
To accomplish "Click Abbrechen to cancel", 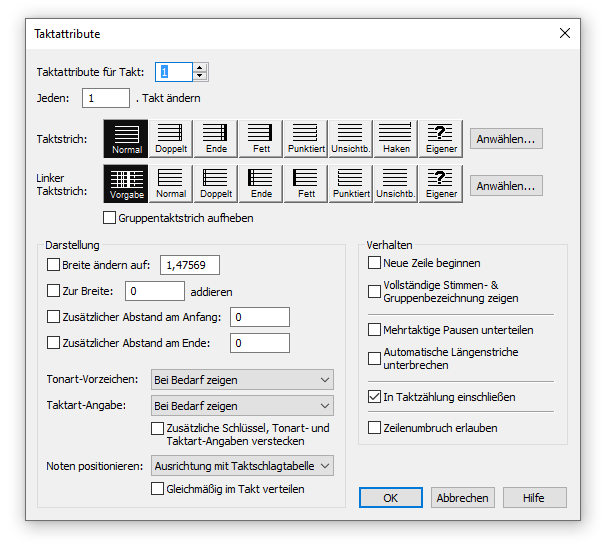I will pyautogui.click(x=463, y=498).
